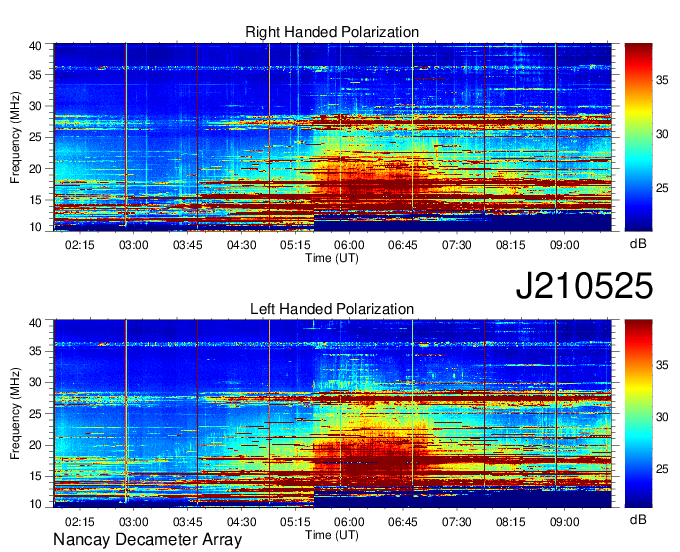Click the 04:30 time tick on the left-handed plot

242,522
